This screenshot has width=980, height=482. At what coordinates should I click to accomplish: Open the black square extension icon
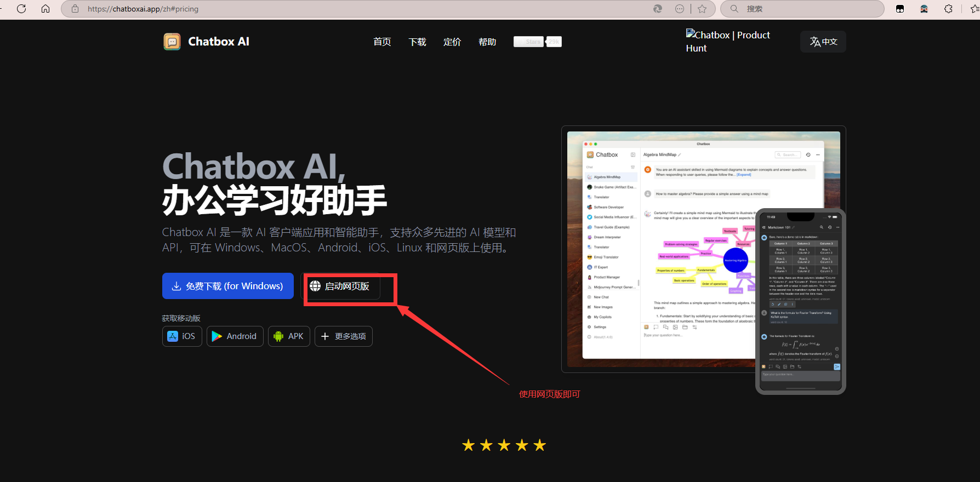[x=900, y=9]
